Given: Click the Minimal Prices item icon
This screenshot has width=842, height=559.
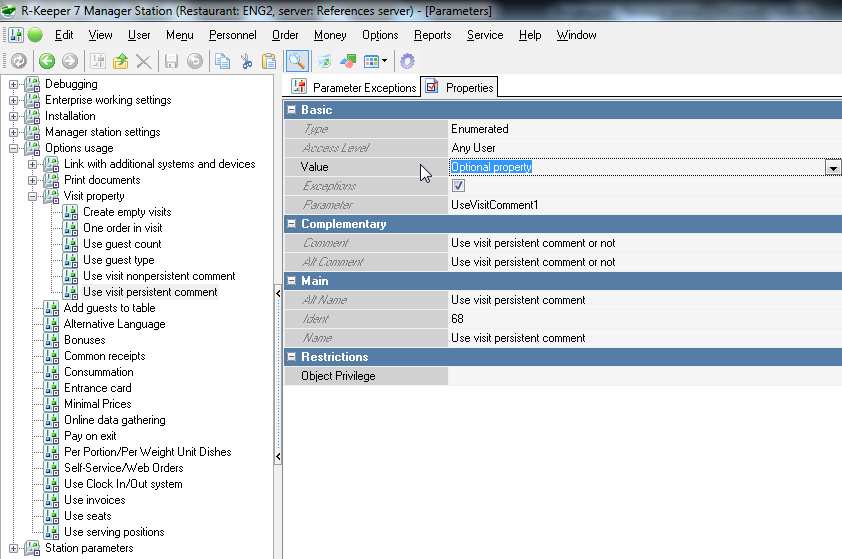Looking at the screenshot, I should coord(52,404).
